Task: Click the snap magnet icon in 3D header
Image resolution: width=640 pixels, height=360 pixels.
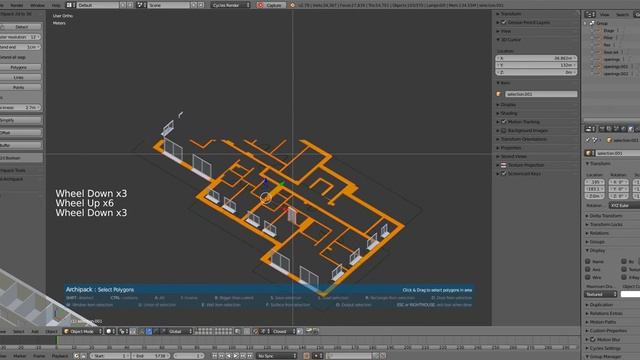Action: point(255,331)
